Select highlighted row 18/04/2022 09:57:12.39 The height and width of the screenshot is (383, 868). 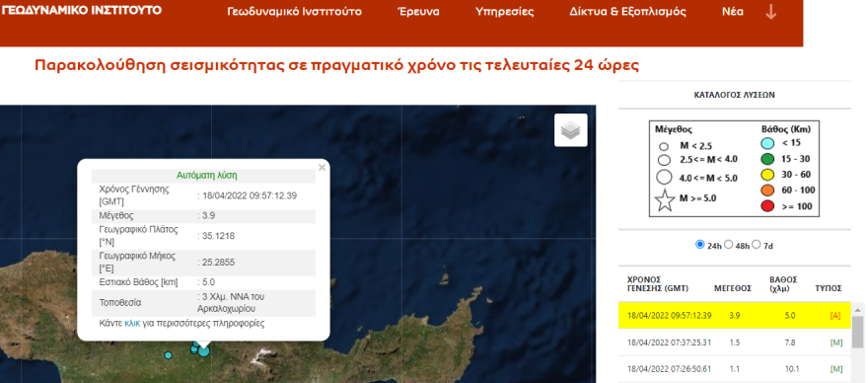point(735,315)
